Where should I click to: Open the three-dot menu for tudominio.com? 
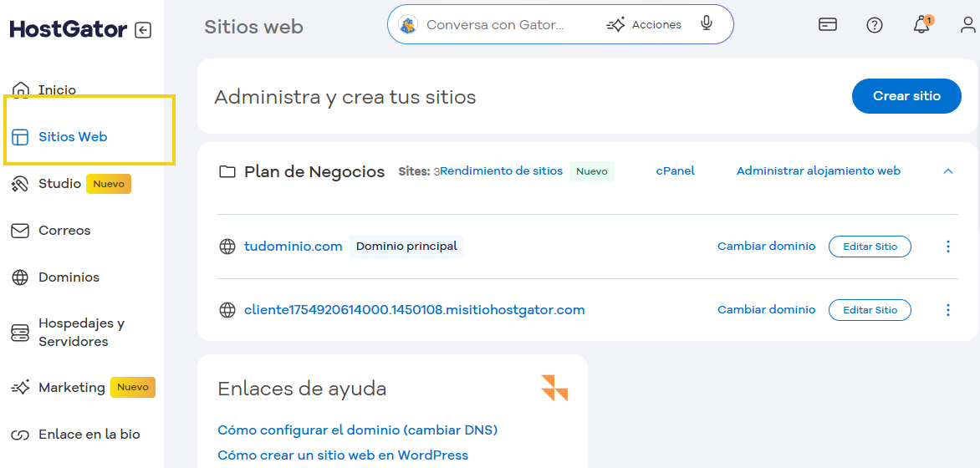click(x=948, y=247)
